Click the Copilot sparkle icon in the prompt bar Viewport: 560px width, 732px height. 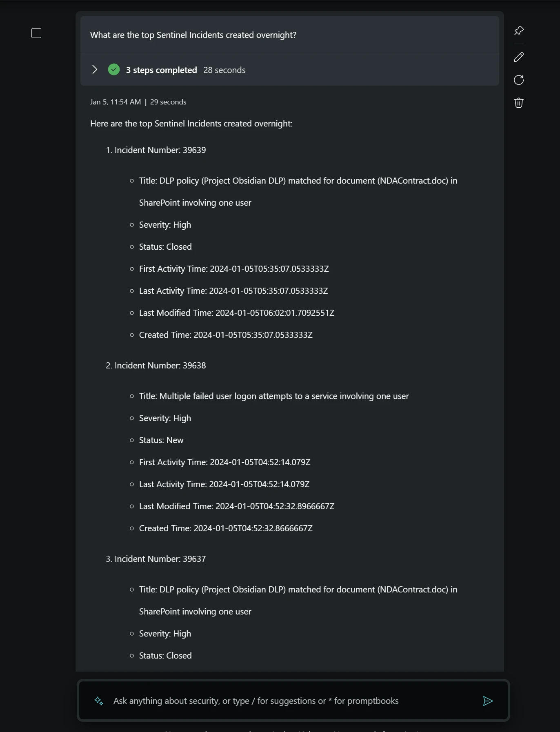[x=98, y=701]
